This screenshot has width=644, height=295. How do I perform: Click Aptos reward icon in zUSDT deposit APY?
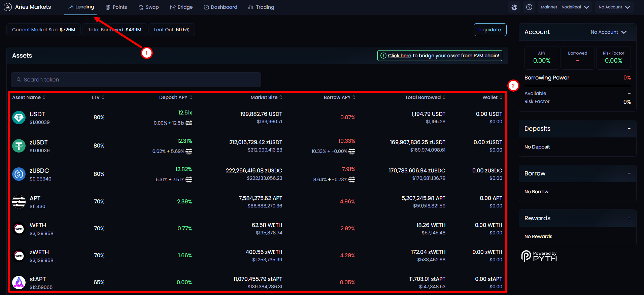[x=189, y=151]
